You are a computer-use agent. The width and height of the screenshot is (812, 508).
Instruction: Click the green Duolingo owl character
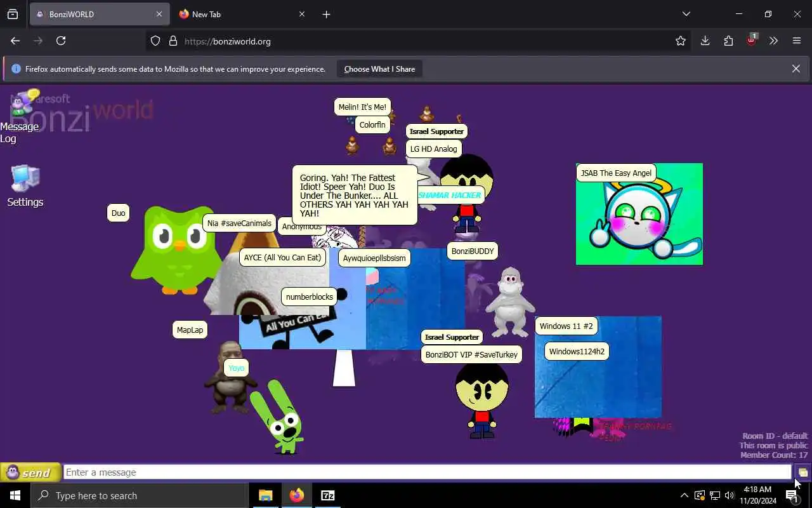(176, 250)
